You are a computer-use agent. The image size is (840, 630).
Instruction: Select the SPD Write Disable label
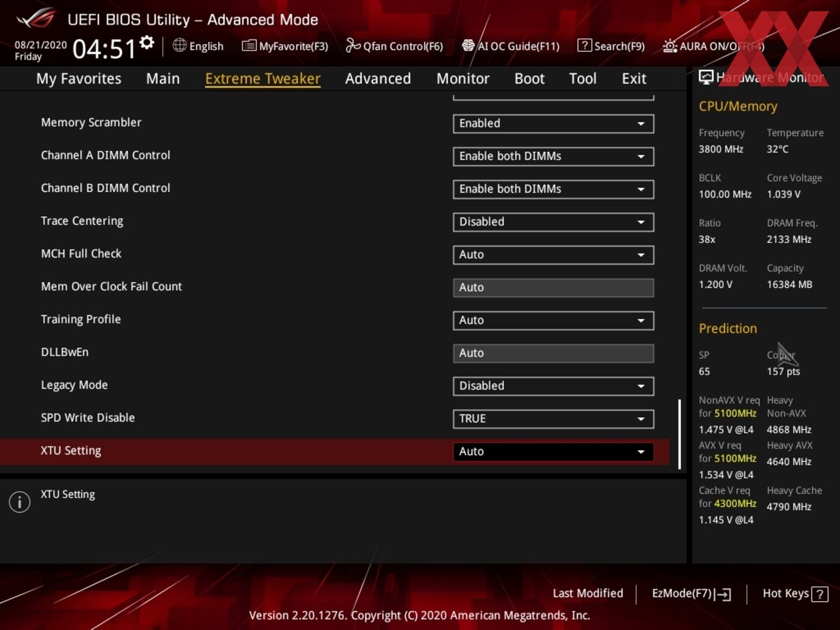[88, 418]
